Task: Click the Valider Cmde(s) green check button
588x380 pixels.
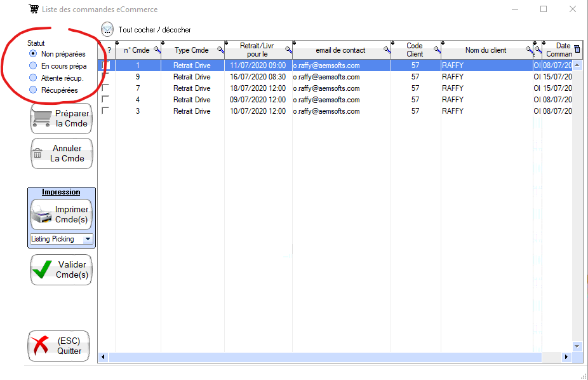Action: point(61,270)
